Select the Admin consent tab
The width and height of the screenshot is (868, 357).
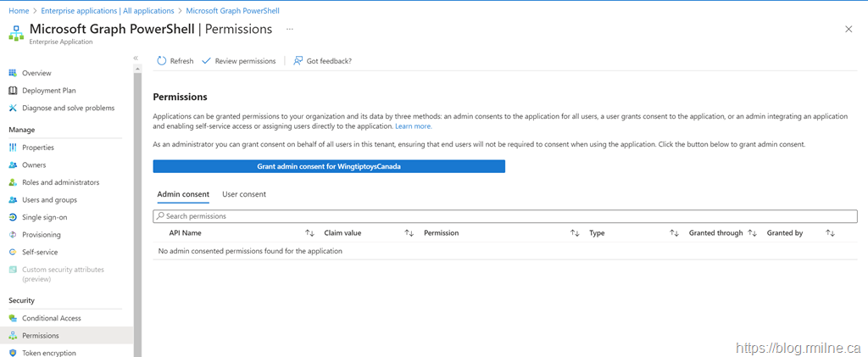(183, 194)
